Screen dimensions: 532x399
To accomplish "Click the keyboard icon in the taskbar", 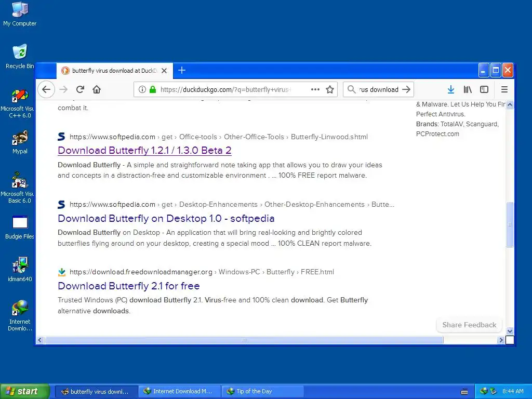I will pos(464,392).
